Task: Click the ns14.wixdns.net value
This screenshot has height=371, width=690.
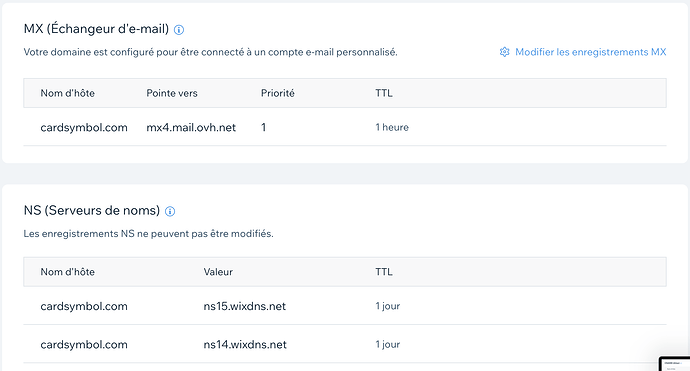Action: tap(245, 345)
